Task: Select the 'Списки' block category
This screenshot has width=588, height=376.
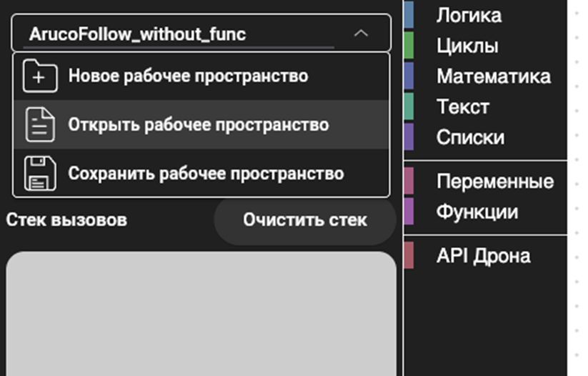Action: click(x=470, y=137)
